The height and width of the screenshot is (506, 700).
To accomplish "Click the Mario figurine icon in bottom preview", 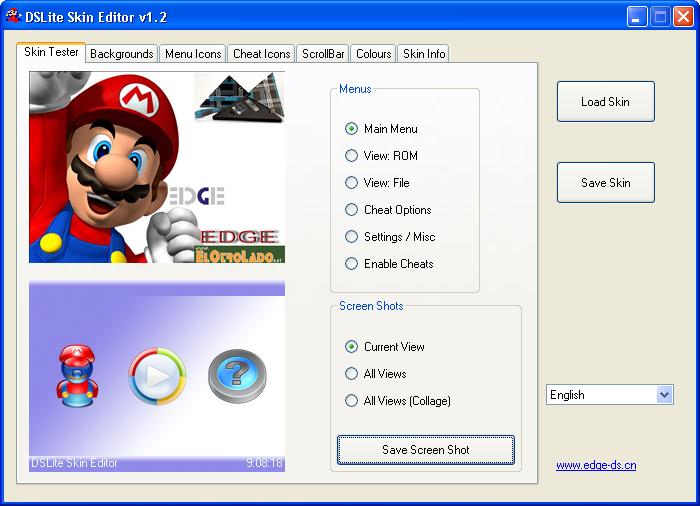I will point(77,376).
